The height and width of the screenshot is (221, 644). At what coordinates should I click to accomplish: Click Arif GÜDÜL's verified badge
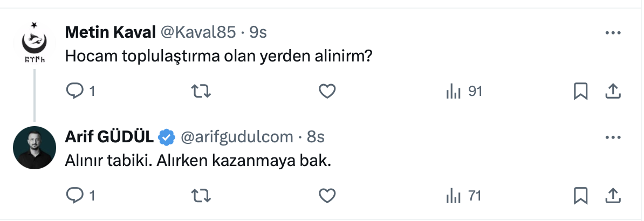167,137
